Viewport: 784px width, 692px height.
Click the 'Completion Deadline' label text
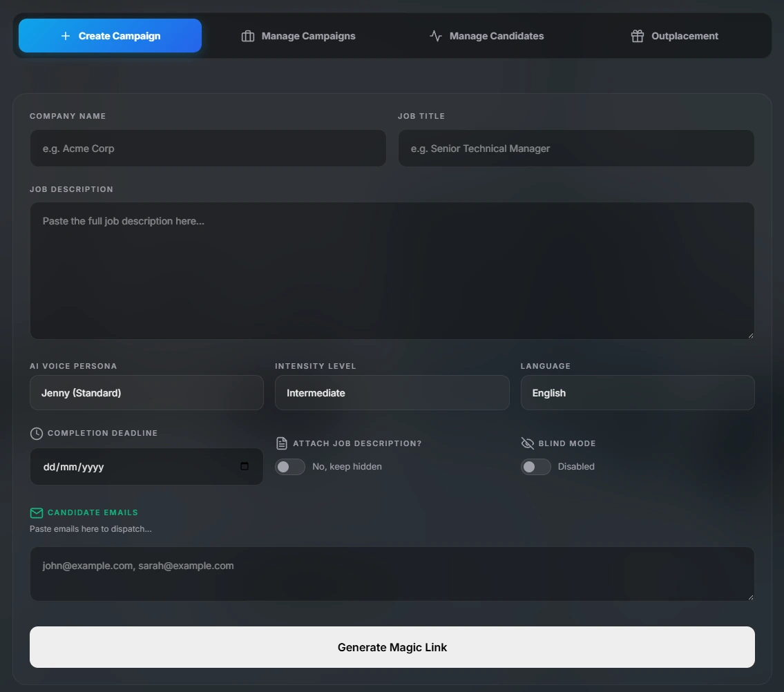click(x=102, y=433)
